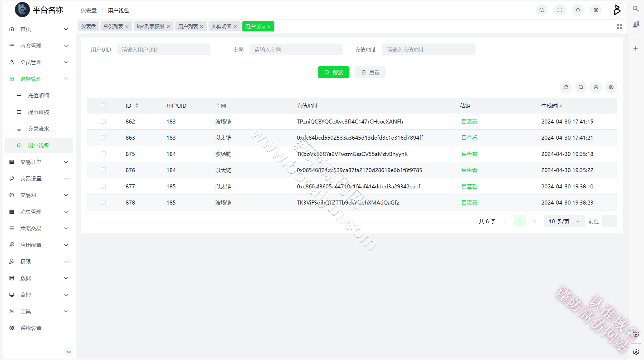Click browser sidebar search icon
This screenshot has width=644, height=360.
(x=636, y=9)
